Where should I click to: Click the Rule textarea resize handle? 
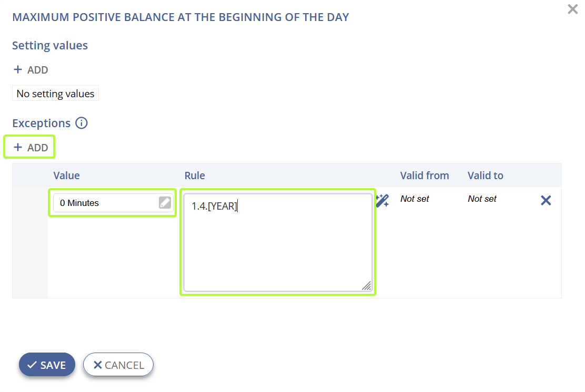367,286
